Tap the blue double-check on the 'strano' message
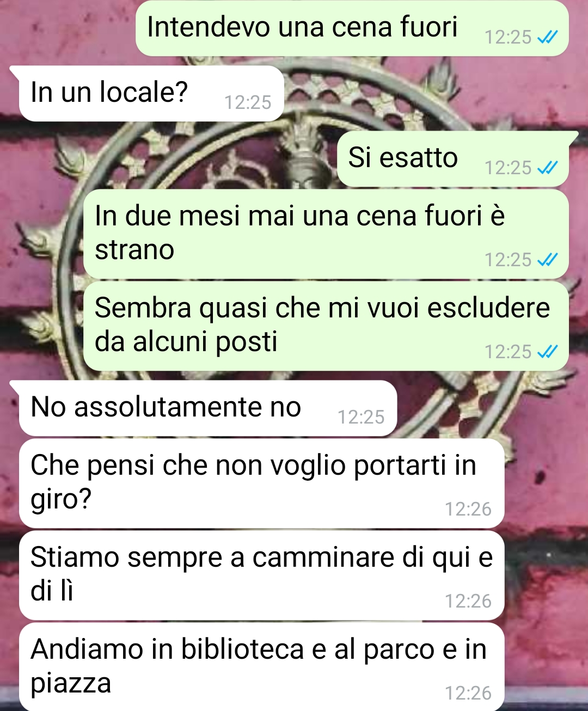Image resolution: width=588 pixels, height=711 pixels. [547, 260]
